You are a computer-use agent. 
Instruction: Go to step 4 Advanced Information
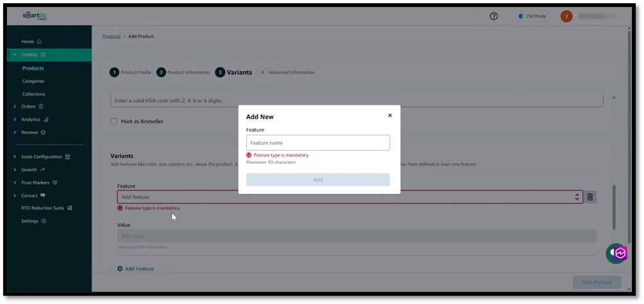(286, 72)
